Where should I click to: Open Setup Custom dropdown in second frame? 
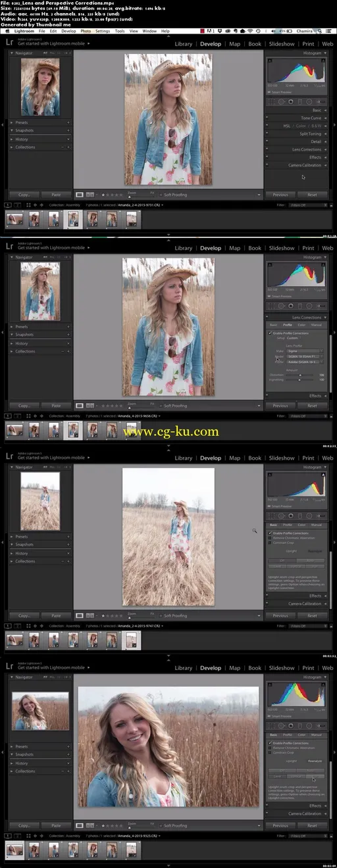[293, 338]
